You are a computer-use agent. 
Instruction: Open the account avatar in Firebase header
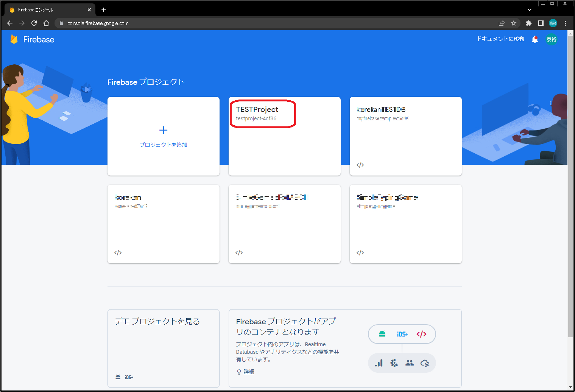552,39
